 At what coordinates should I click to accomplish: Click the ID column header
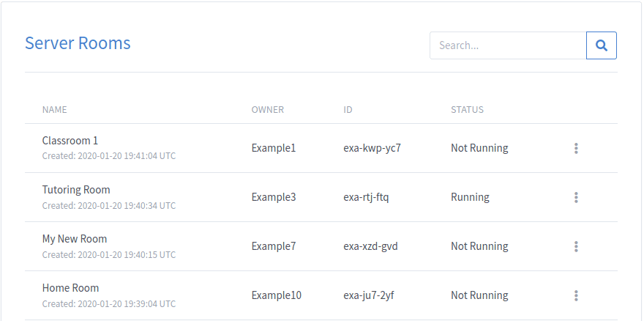(x=348, y=110)
